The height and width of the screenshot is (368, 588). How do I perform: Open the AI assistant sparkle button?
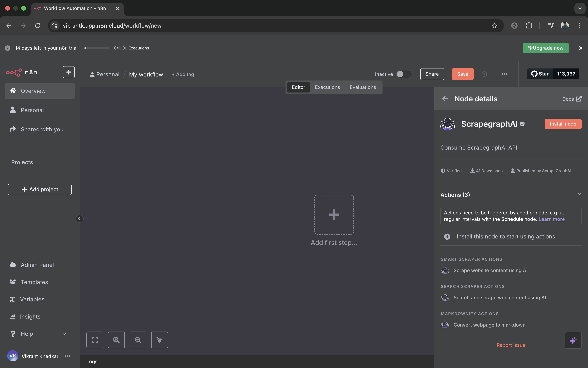click(x=573, y=340)
